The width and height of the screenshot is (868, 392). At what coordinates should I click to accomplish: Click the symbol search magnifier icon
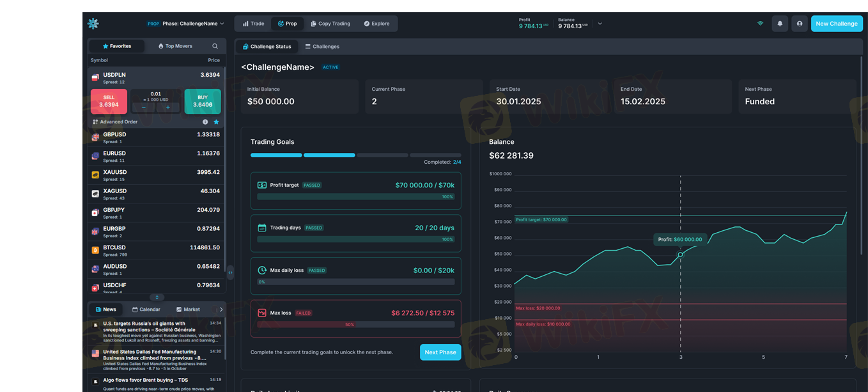coord(215,46)
